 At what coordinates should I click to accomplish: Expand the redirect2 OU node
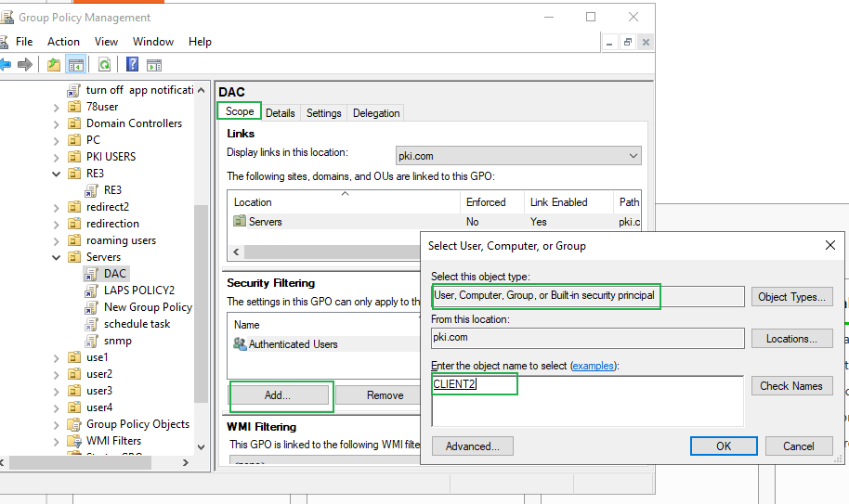pos(57,207)
